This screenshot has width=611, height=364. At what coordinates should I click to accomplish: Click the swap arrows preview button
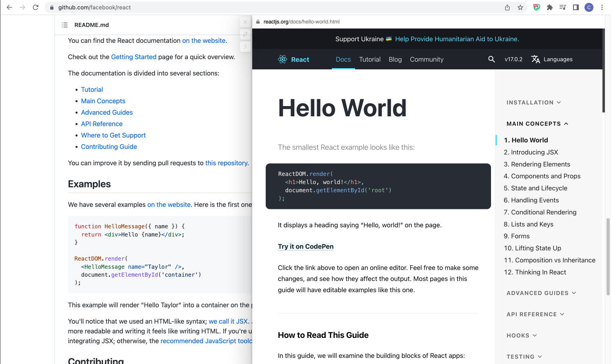(x=245, y=34)
